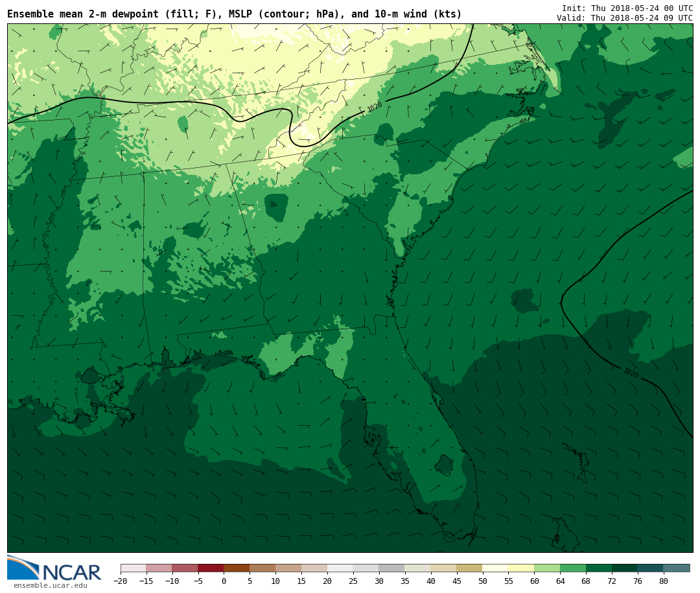This screenshot has height=593, width=700.
Task: Click the 72 label on the colorbar
Action: coord(612,581)
